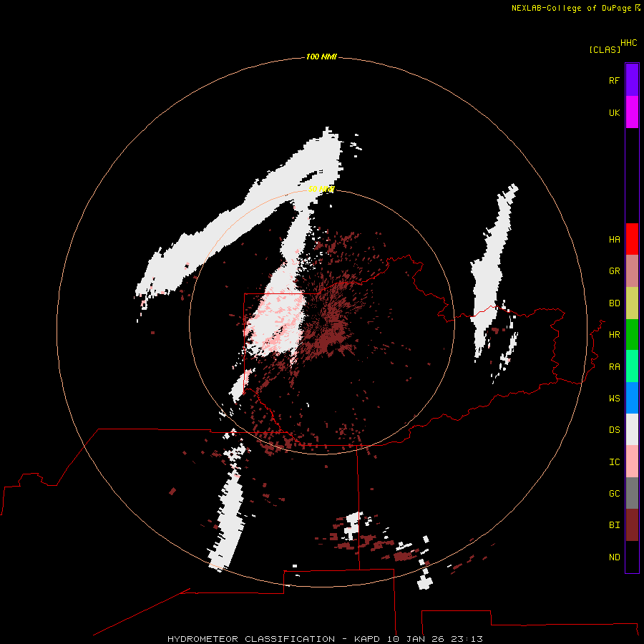The width and height of the screenshot is (644, 644).
Task: Click the ND black legend swatch
Action: click(632, 557)
